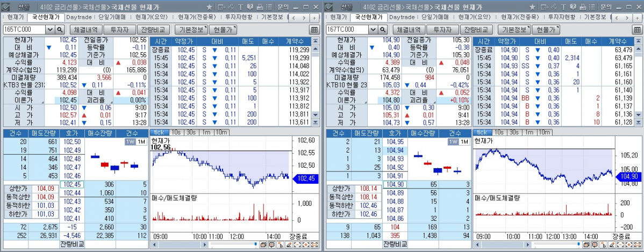The height and width of the screenshot is (252, 644).
Task: Expand 기본정보 dropdown in left window
Action: [191, 30]
